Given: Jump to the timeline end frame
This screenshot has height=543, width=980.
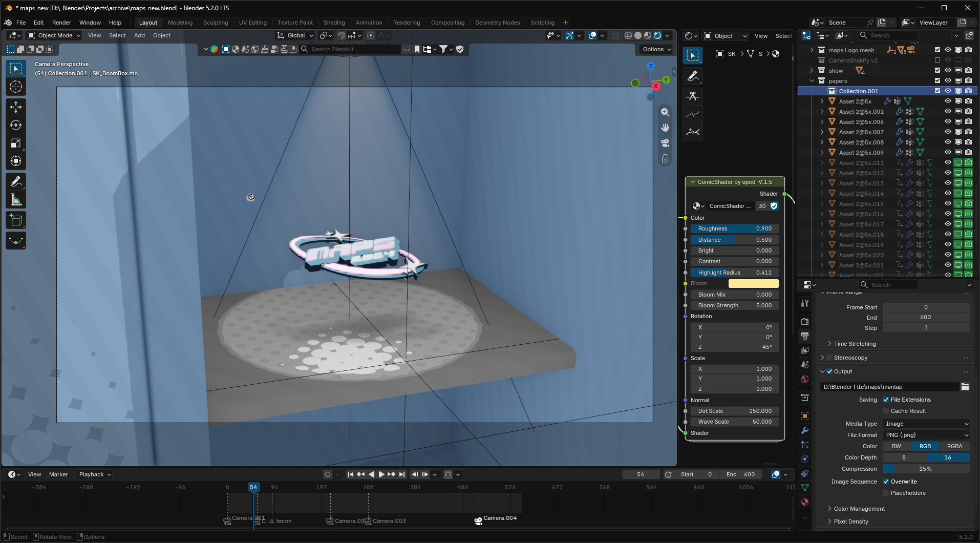Looking at the screenshot, I should (x=402, y=474).
